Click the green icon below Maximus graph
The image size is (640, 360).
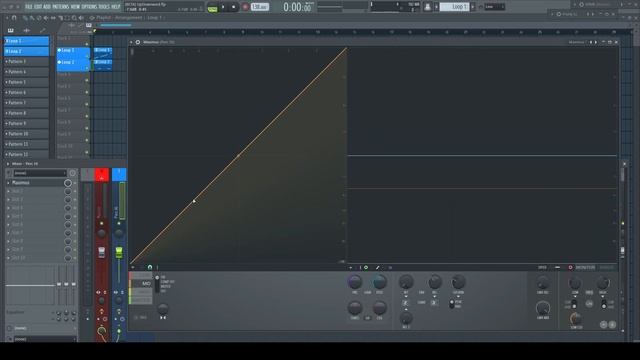[x=366, y=268]
